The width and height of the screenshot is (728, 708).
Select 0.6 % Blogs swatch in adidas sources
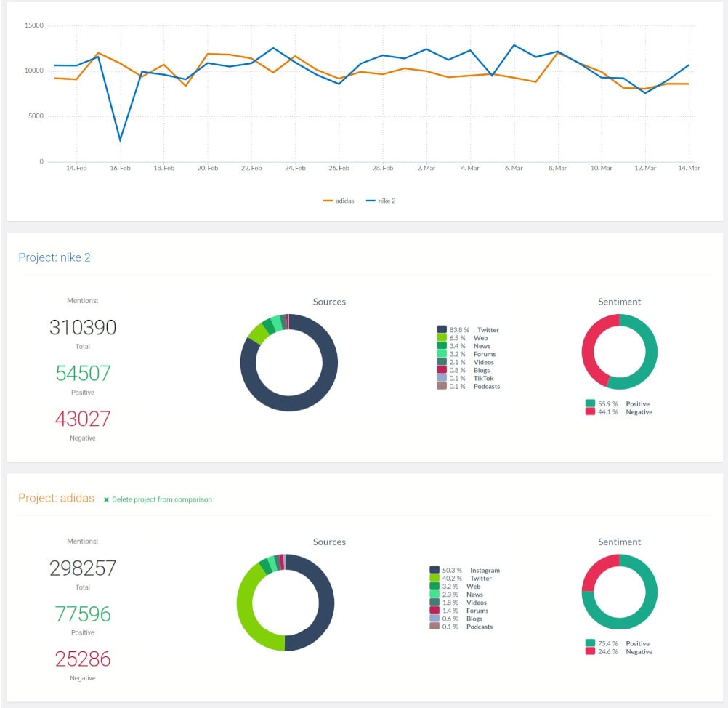(434, 618)
